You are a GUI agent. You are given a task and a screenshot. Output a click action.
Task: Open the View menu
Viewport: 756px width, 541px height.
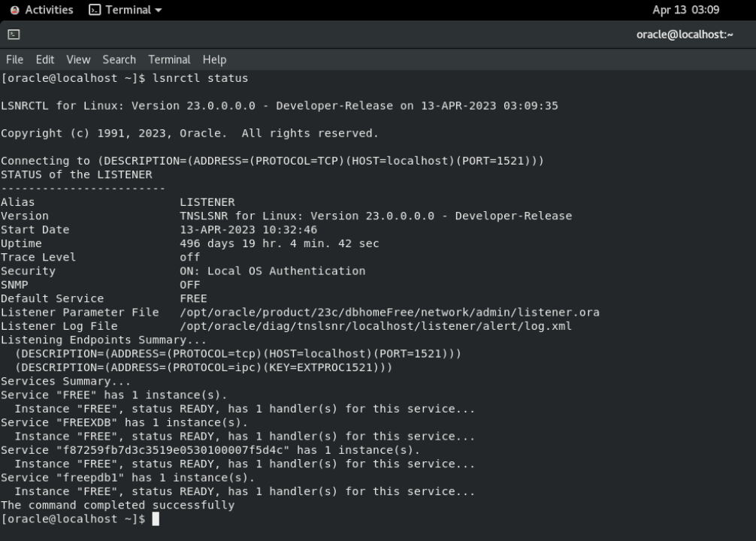pos(78,59)
